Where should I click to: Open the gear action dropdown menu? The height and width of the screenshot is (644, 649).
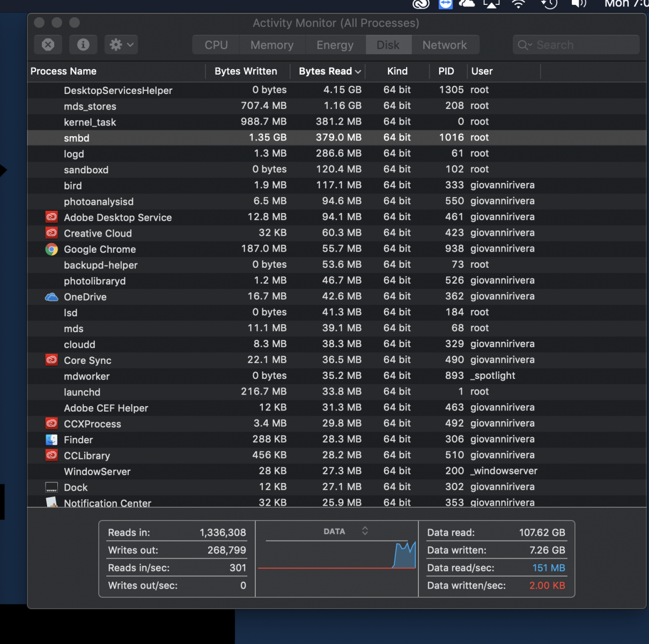click(x=121, y=45)
